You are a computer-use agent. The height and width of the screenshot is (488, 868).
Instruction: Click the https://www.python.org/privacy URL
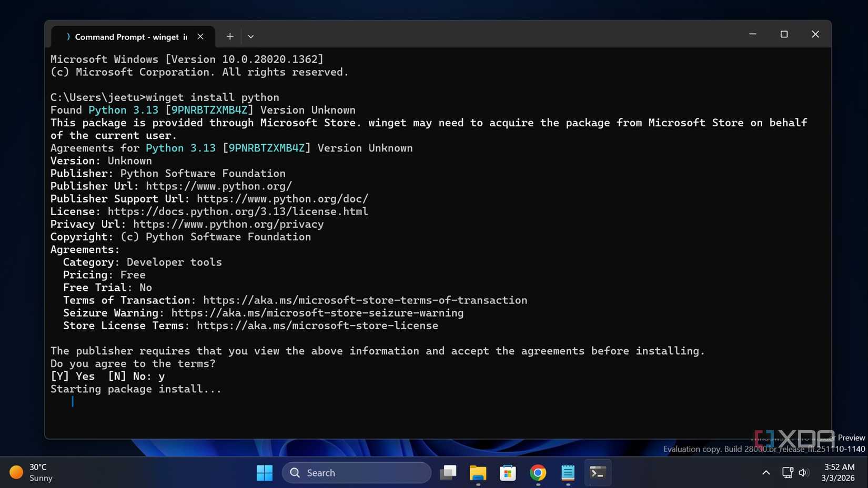coord(228,224)
